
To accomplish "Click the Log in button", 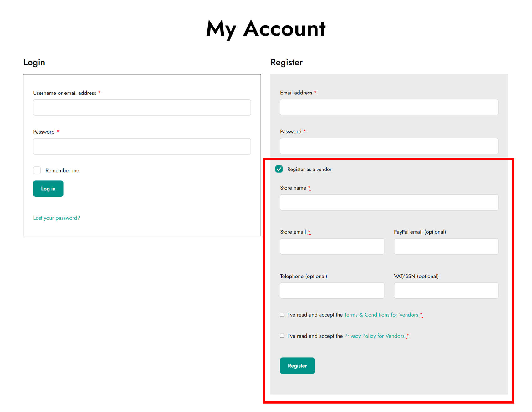I will 48,189.
